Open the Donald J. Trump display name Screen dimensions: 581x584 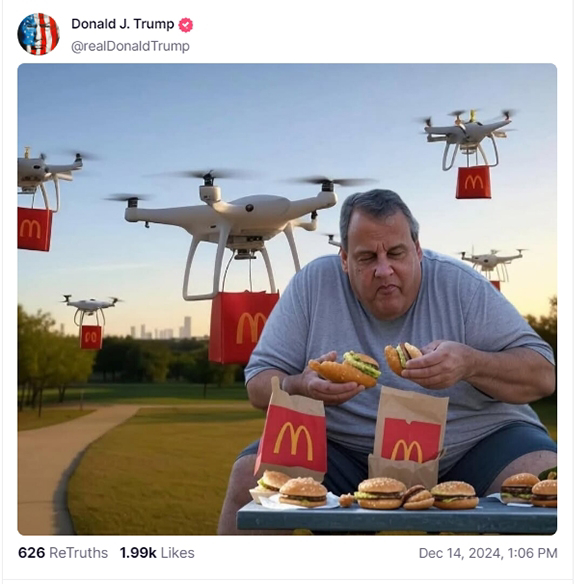123,24
